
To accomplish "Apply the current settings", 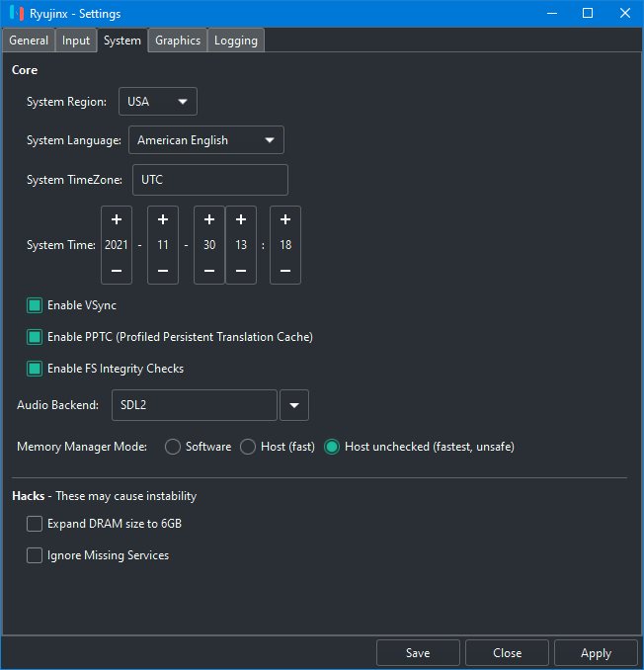I will coord(596,653).
